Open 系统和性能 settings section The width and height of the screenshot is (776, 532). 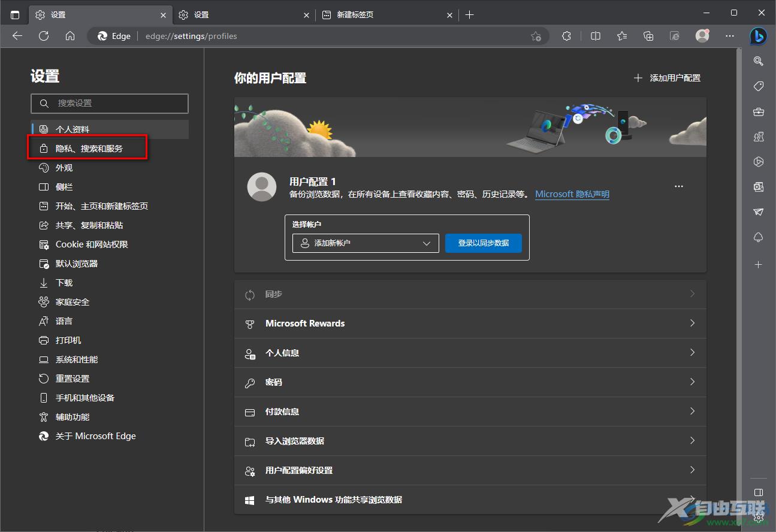[110, 359]
